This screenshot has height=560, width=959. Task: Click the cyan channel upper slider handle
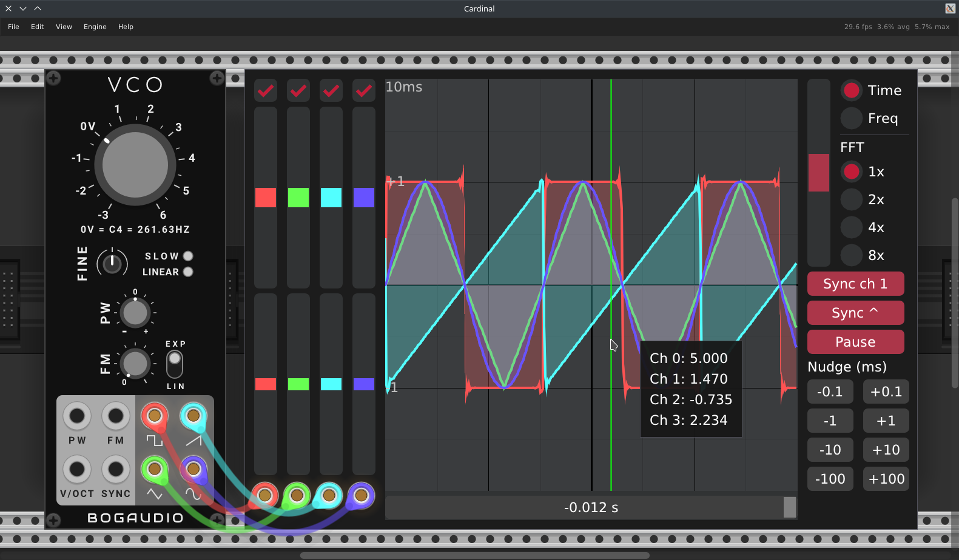point(331,198)
